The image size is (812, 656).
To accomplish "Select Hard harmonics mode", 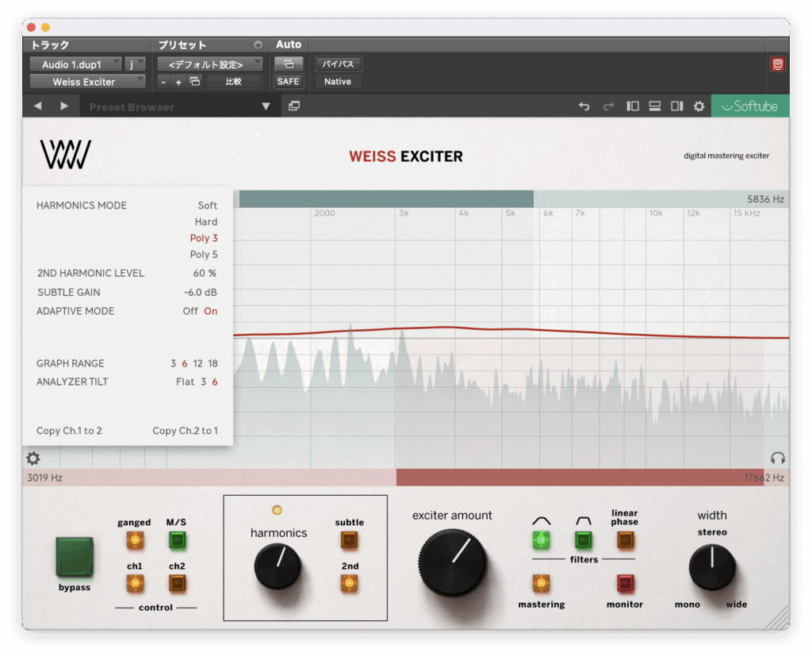I will click(205, 222).
